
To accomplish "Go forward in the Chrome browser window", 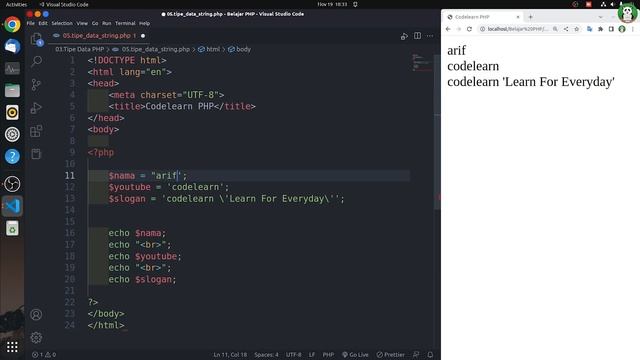I will coord(459,29).
